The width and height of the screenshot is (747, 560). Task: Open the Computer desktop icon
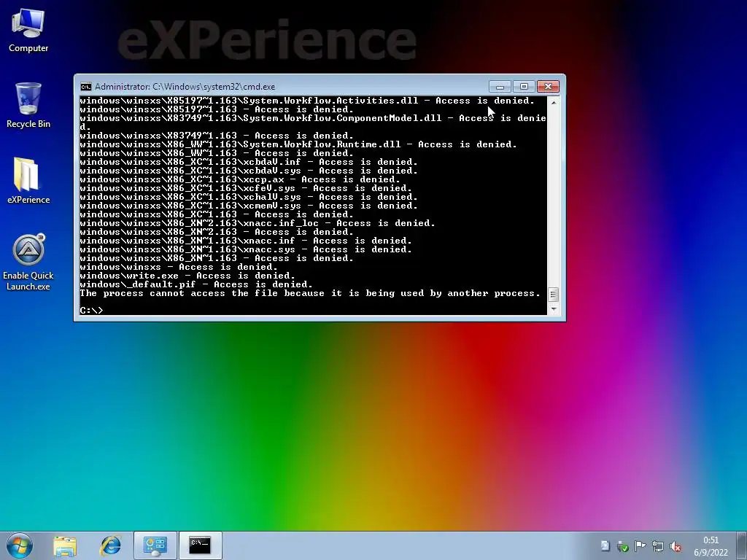point(28,31)
